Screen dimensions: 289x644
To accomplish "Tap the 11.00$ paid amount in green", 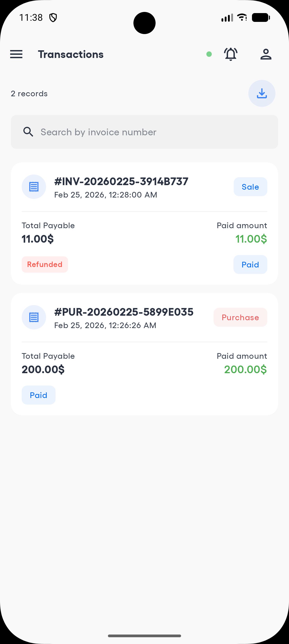I will [251, 239].
